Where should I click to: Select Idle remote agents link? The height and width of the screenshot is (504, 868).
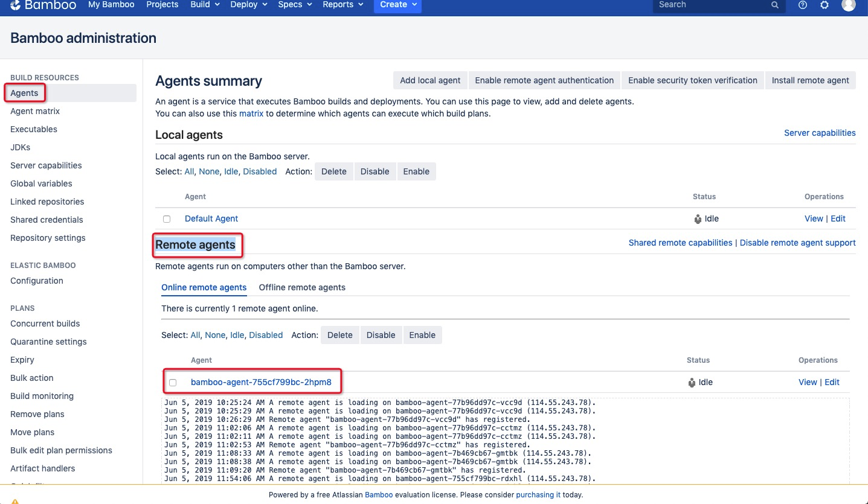(237, 335)
